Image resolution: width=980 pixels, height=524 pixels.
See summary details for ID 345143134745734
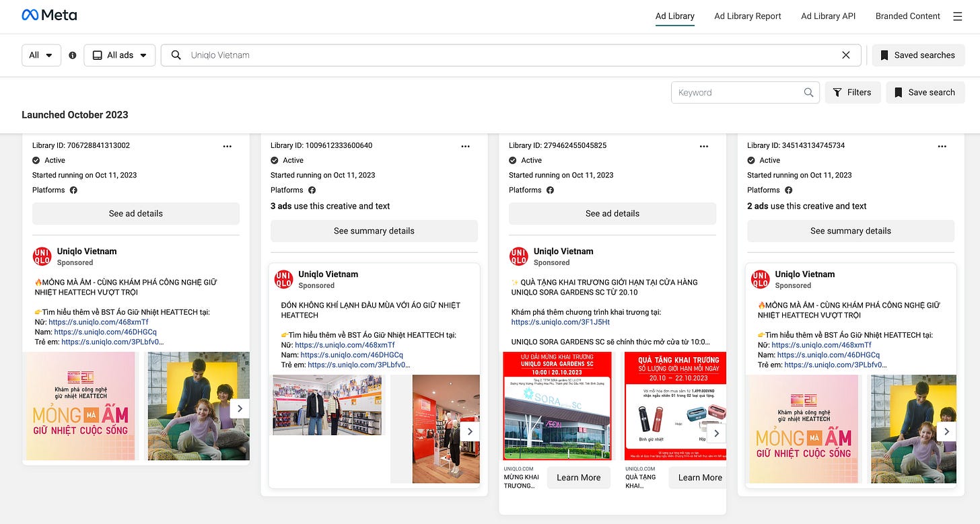[x=851, y=231]
